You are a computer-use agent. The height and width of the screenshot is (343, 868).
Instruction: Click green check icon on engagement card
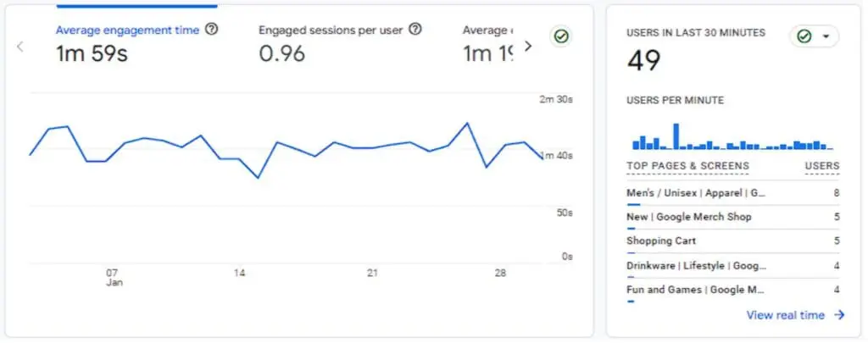point(561,37)
